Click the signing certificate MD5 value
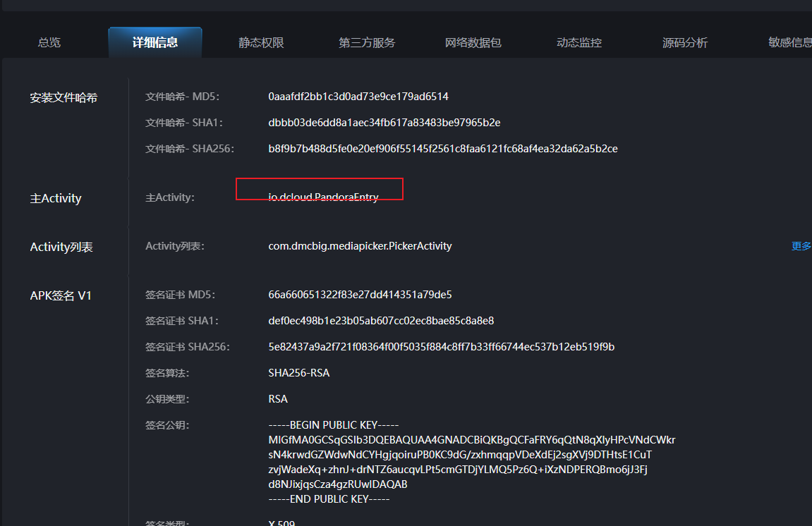 (x=360, y=295)
